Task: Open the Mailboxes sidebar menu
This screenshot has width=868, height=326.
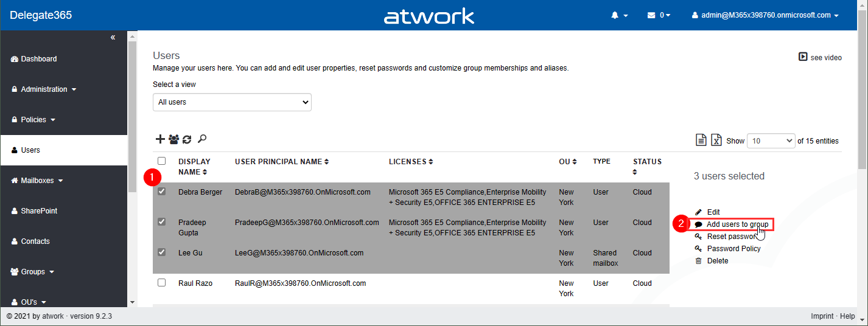Action: (x=38, y=181)
